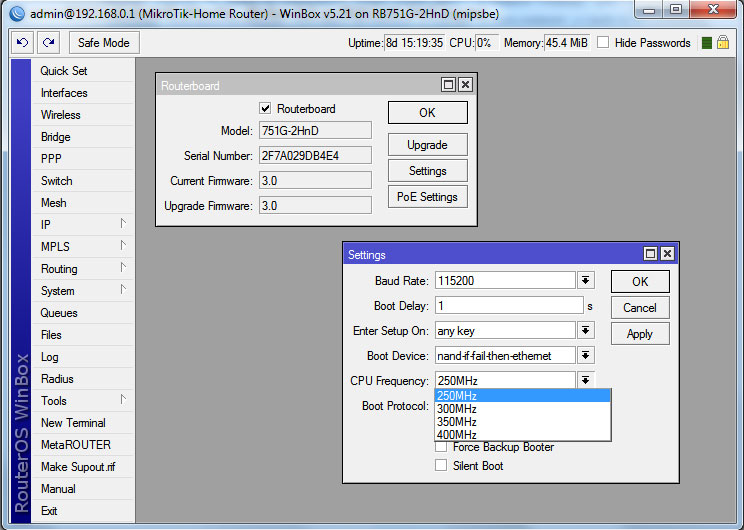Maximize the Settings dialog window
This screenshot has width=744, height=530.
(x=650, y=254)
